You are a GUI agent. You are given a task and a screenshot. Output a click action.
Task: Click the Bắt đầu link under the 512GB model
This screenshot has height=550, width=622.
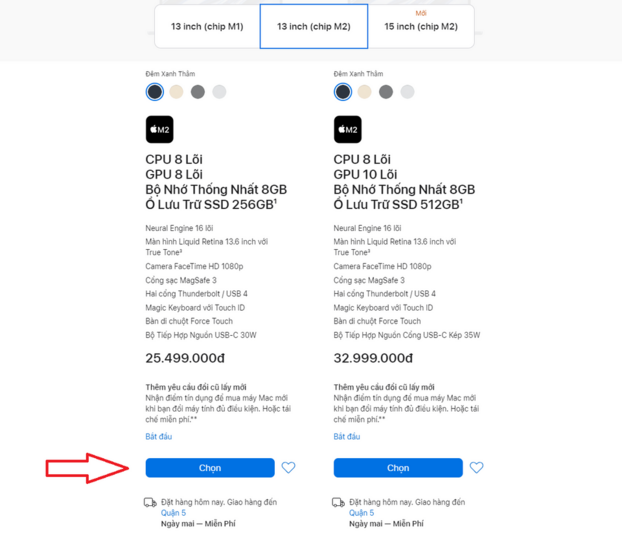(x=346, y=437)
